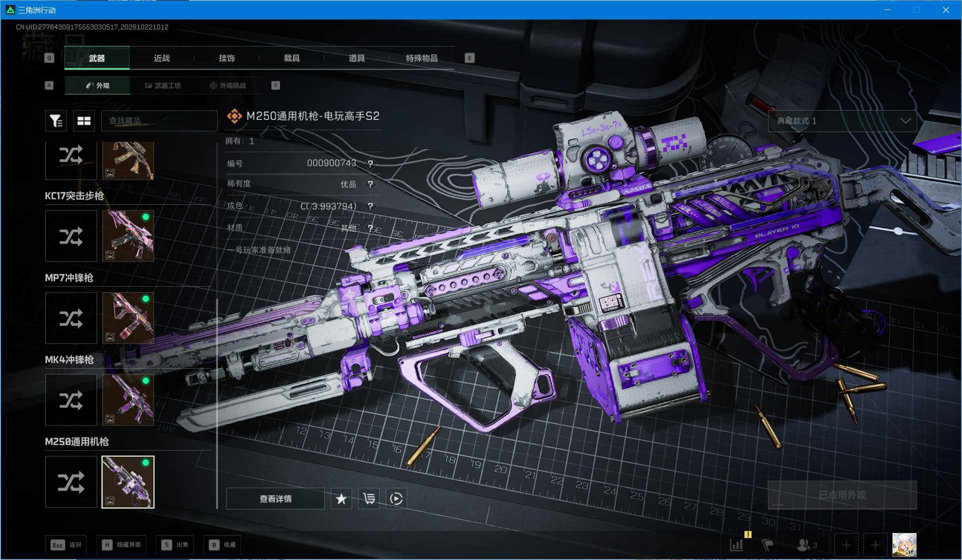Viewport: 962px width, 560px height.
Task: Switch to the 挂饰 tab
Action: 226,58
